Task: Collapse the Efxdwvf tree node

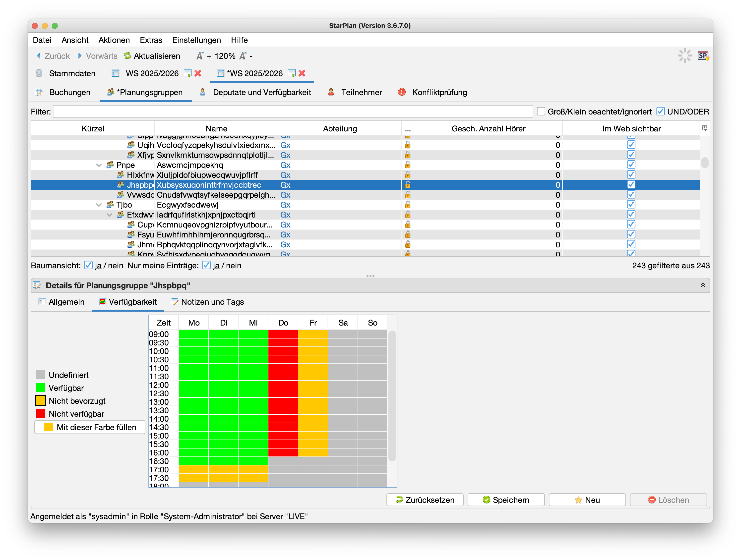Action: tap(109, 215)
